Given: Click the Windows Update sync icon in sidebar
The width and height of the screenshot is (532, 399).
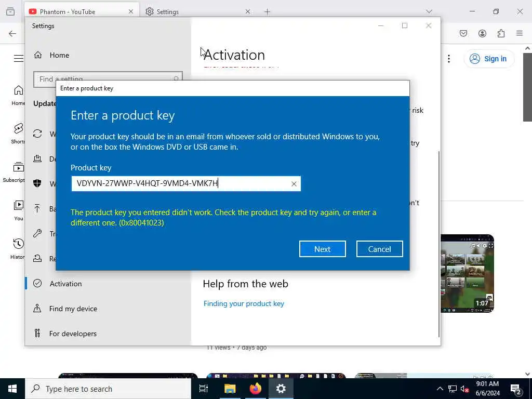Looking at the screenshot, I should click(37, 134).
